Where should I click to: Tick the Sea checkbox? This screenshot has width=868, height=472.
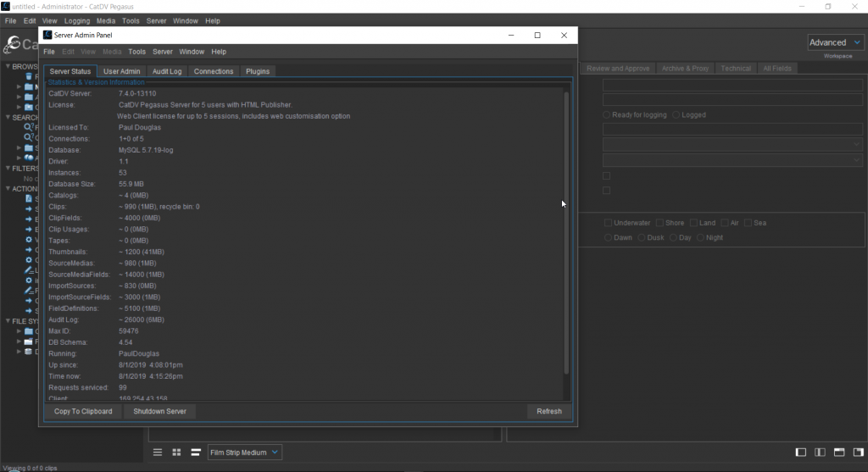[748, 223]
